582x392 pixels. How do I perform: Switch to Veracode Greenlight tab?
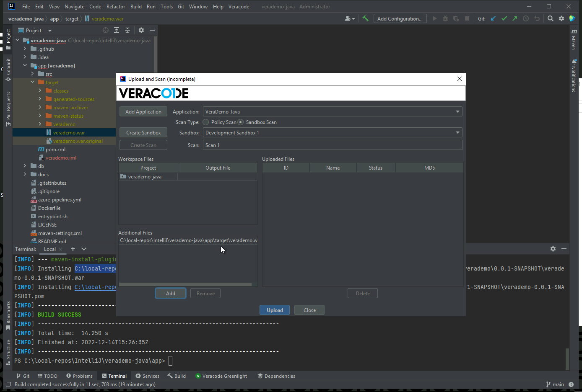(x=221, y=376)
